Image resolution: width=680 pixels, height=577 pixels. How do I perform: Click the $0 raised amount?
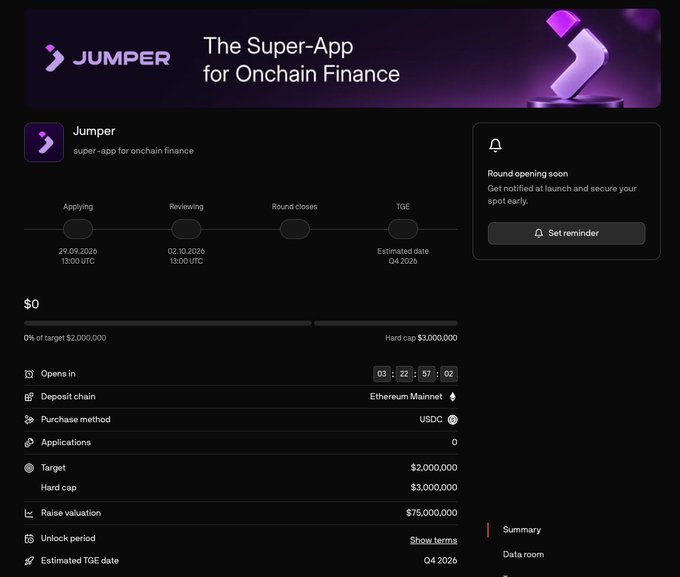point(31,304)
